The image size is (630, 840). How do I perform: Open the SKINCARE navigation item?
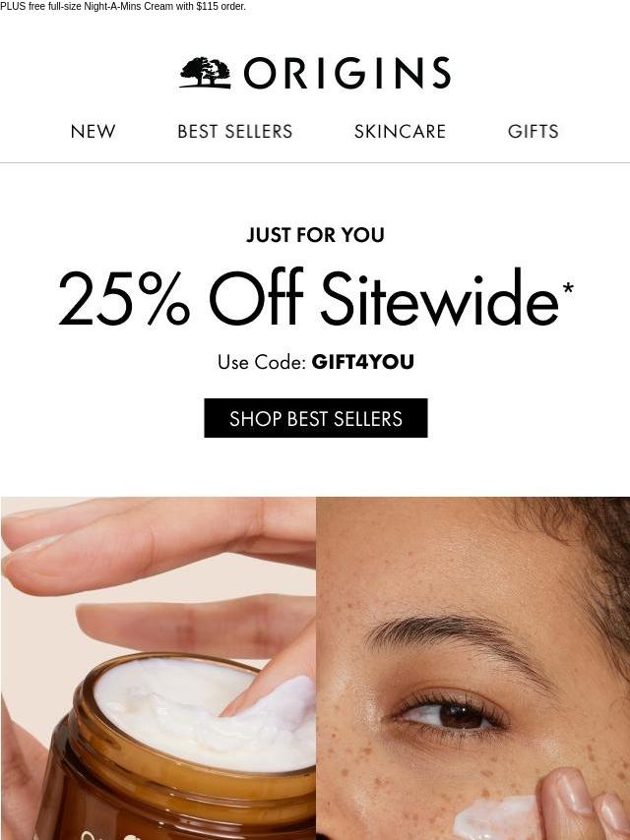coord(400,131)
